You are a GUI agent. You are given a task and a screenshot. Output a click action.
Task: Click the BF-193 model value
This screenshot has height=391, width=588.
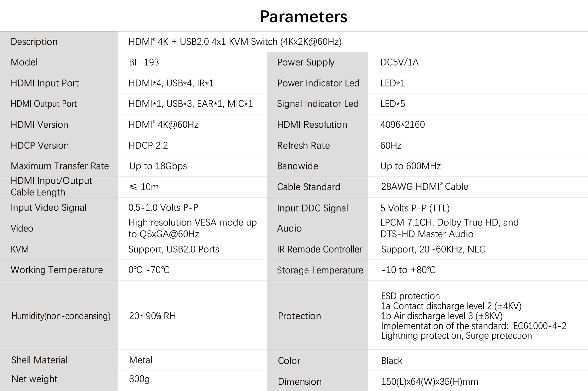coord(144,62)
